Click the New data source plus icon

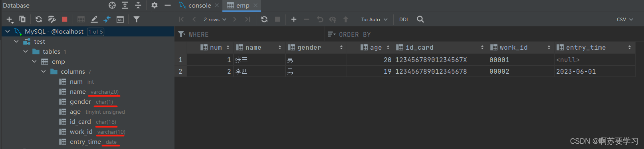coord(10,19)
